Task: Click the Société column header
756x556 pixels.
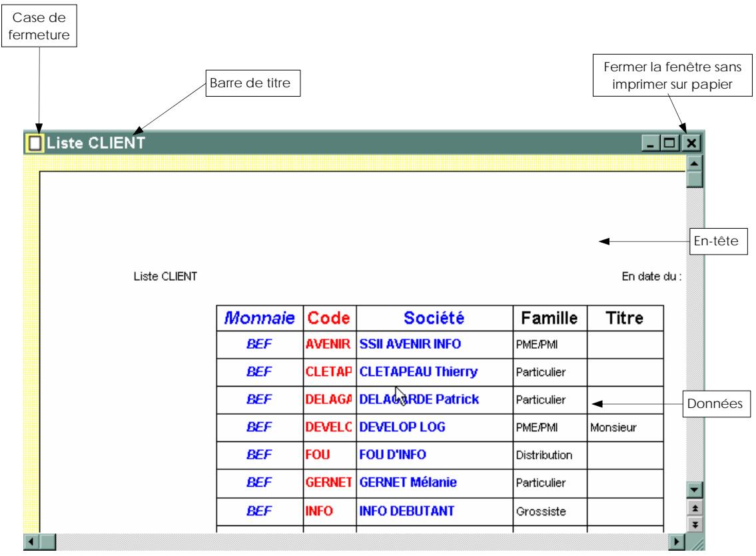Action: coord(434,318)
